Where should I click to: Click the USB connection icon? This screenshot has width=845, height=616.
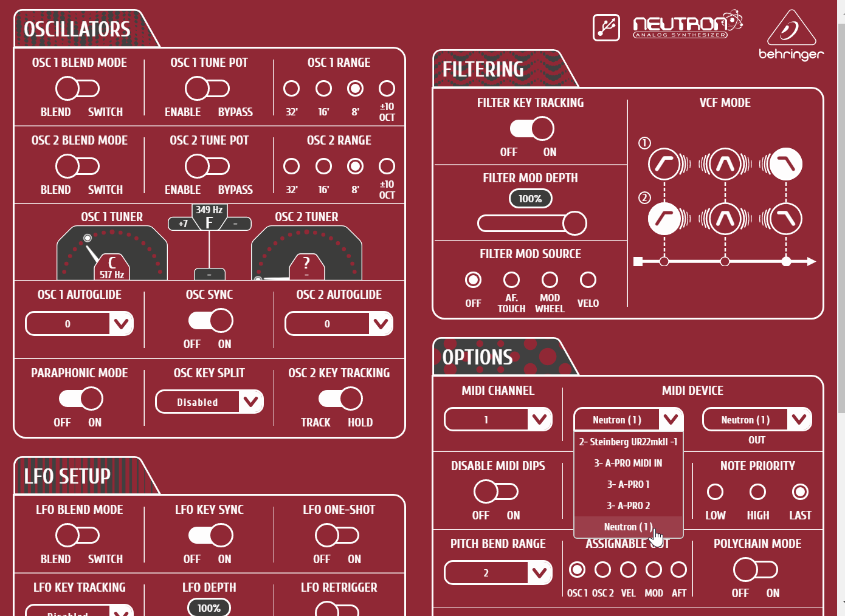coord(606,27)
